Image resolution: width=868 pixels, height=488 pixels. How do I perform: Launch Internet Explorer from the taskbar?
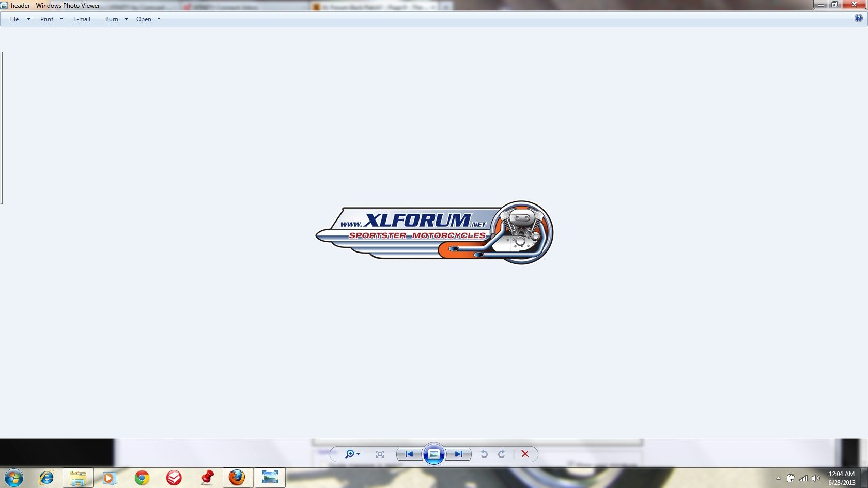pyautogui.click(x=47, y=478)
